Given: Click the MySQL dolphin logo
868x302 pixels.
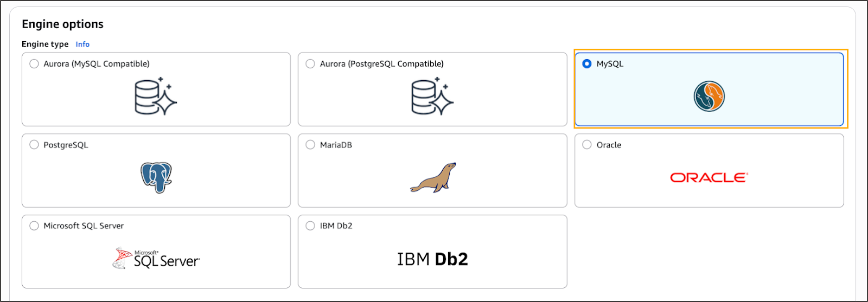Looking at the screenshot, I should pos(709,97).
